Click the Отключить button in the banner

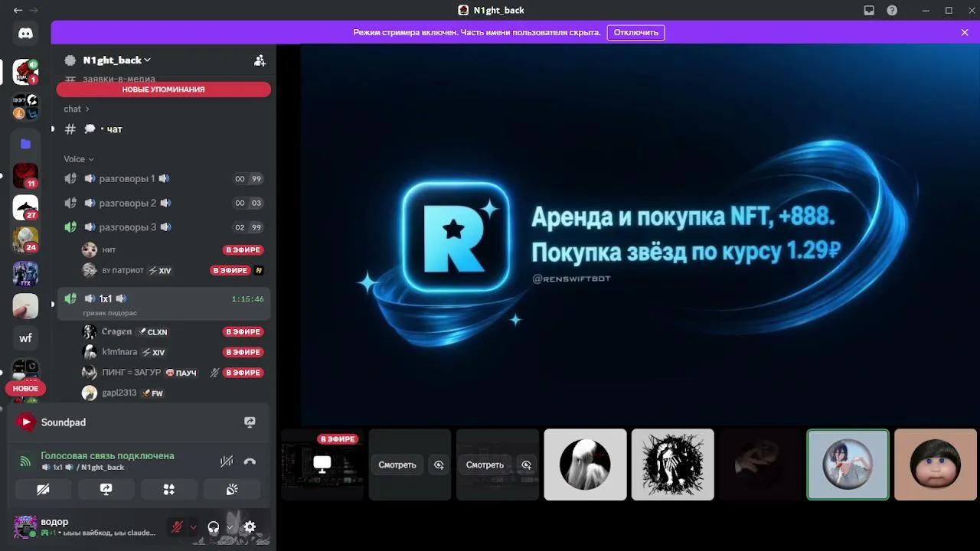[x=636, y=33]
